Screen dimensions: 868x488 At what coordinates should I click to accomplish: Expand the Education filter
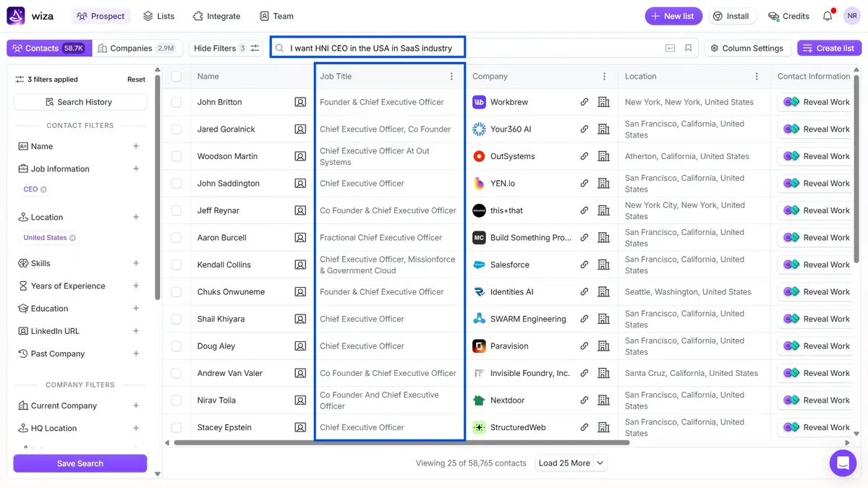click(136, 309)
